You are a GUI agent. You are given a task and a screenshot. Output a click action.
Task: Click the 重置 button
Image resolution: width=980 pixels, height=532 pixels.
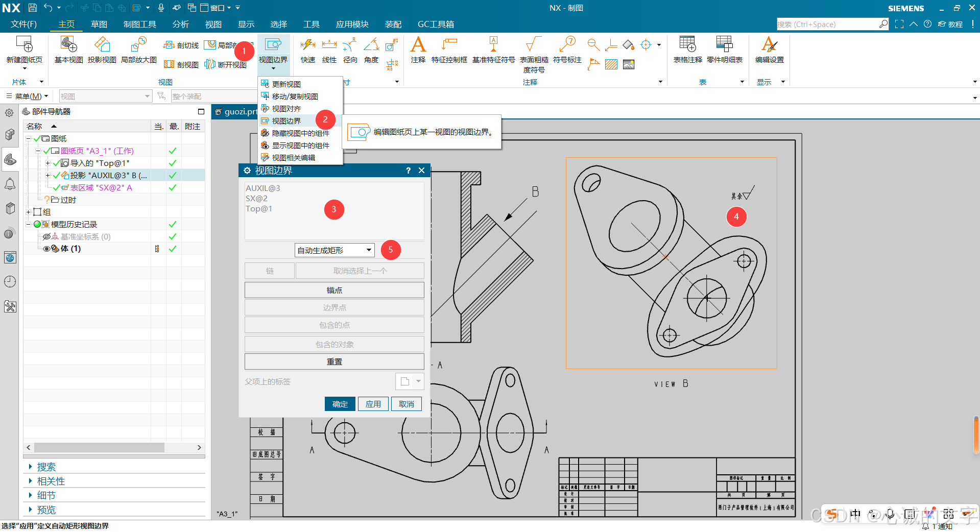(x=334, y=361)
